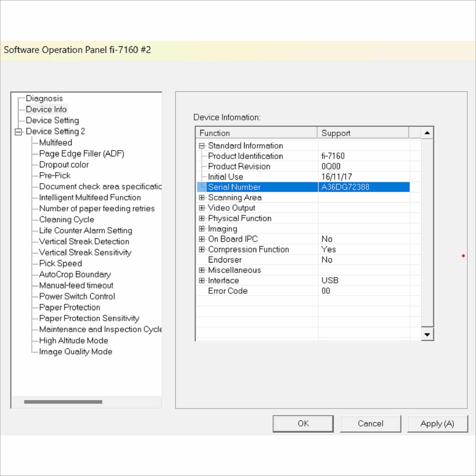This screenshot has width=476, height=476.
Task: Open Maintenance and Inspection Cycle
Action: 100,330
